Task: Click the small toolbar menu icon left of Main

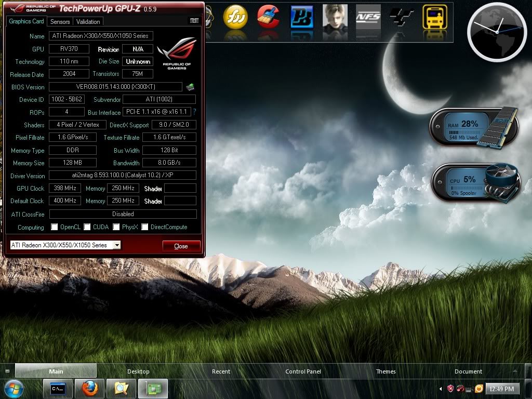Action: click(x=7, y=371)
